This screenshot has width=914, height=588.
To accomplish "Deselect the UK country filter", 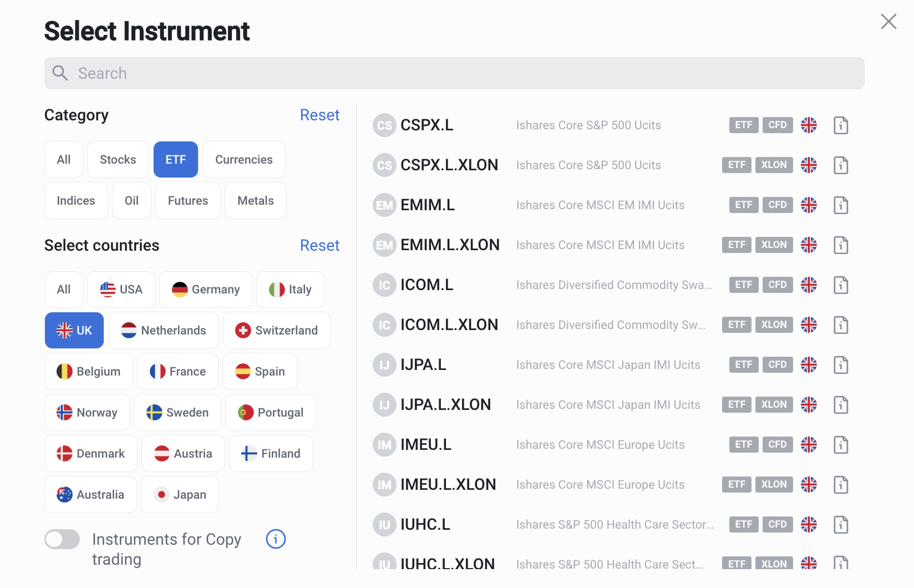I will 74,331.
